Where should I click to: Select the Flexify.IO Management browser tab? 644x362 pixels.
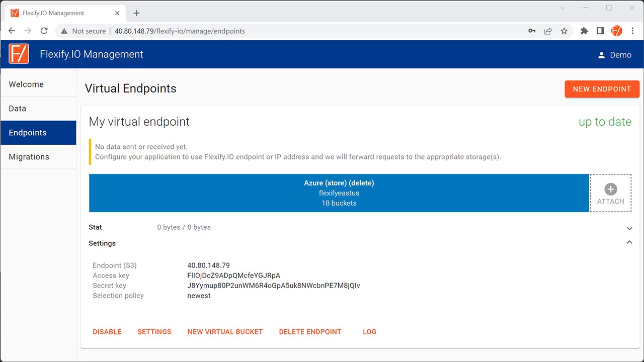click(65, 13)
